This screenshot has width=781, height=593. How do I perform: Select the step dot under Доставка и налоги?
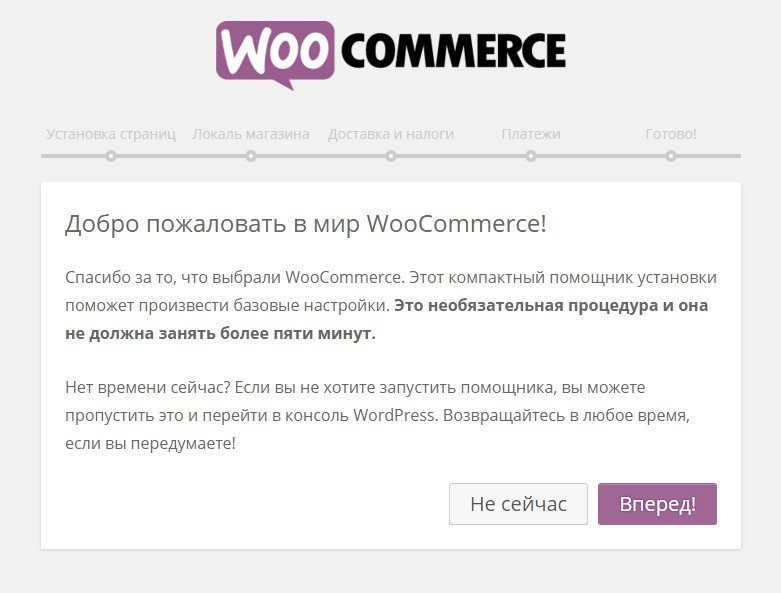391,156
